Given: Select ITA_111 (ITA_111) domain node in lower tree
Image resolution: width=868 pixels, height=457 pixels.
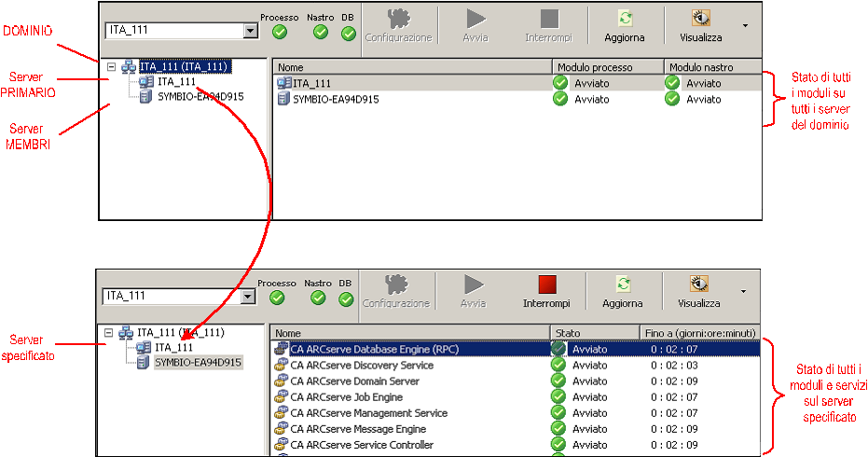Looking at the screenshot, I should 181,332.
